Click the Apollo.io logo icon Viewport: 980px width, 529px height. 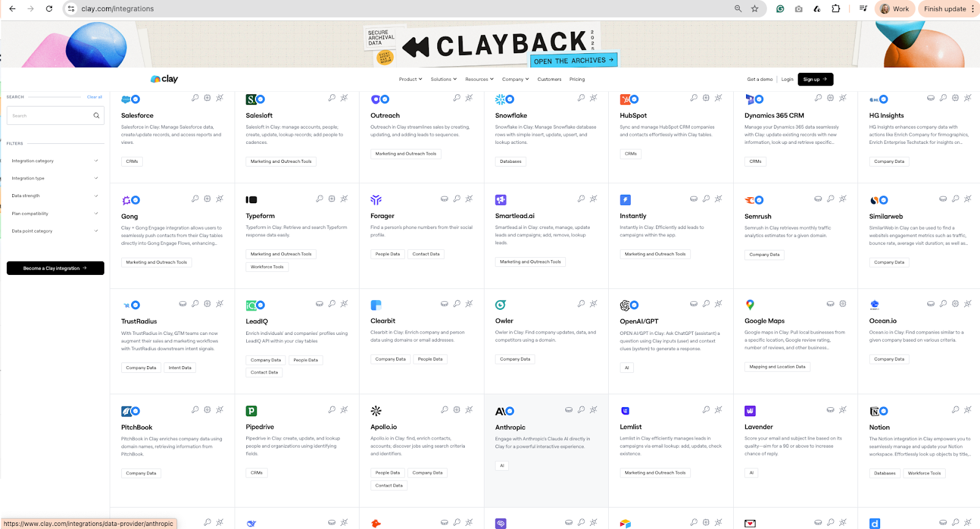[x=376, y=411]
